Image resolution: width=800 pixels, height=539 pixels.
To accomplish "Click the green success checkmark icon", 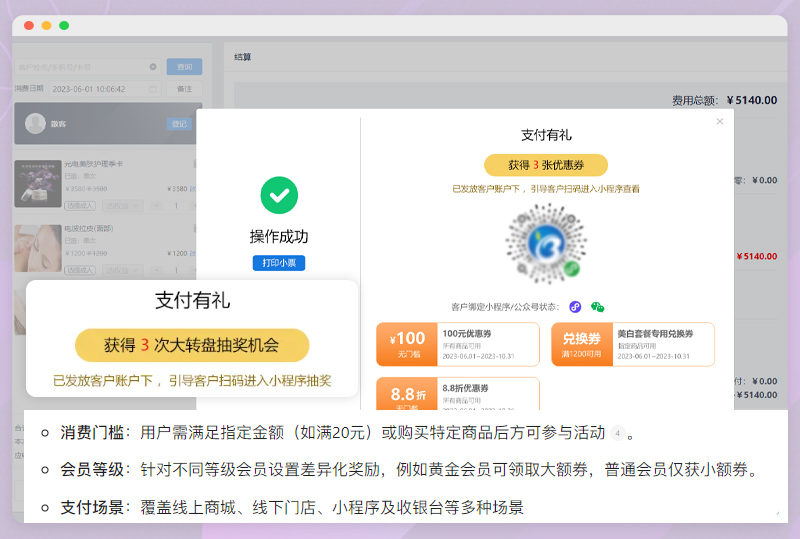I will point(279,195).
